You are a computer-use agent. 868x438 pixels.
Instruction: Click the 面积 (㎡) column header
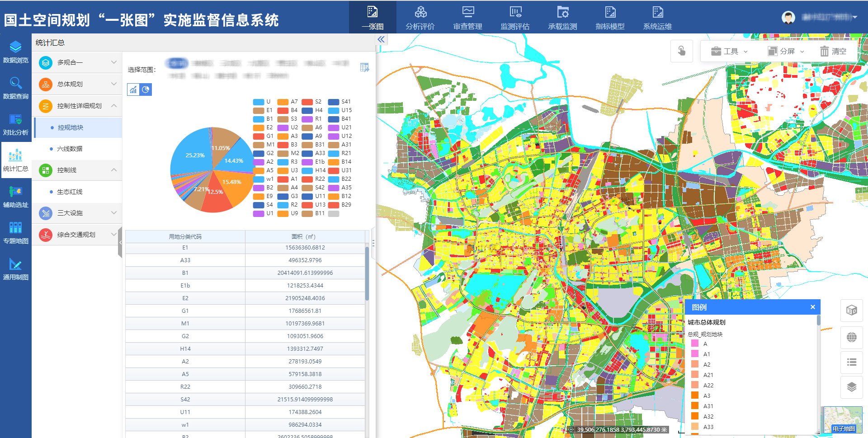[305, 236]
